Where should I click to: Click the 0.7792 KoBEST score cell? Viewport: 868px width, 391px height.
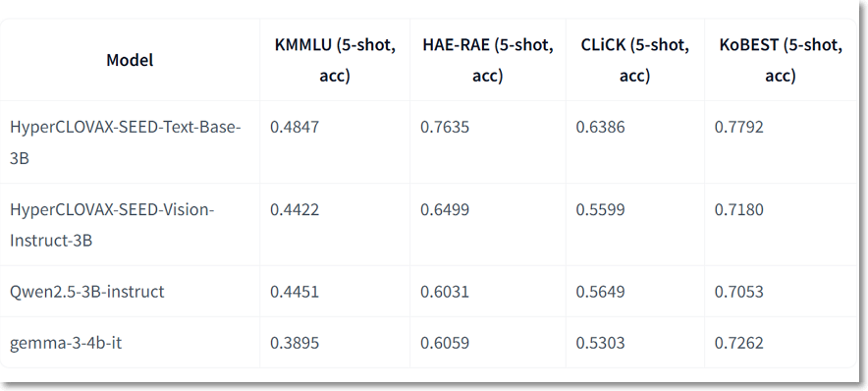[x=739, y=127]
